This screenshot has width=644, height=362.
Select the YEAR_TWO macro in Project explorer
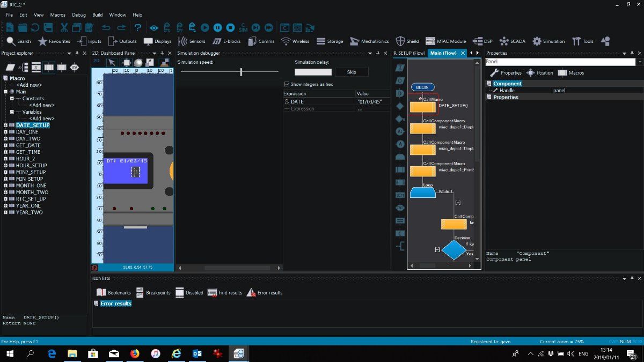(29, 212)
